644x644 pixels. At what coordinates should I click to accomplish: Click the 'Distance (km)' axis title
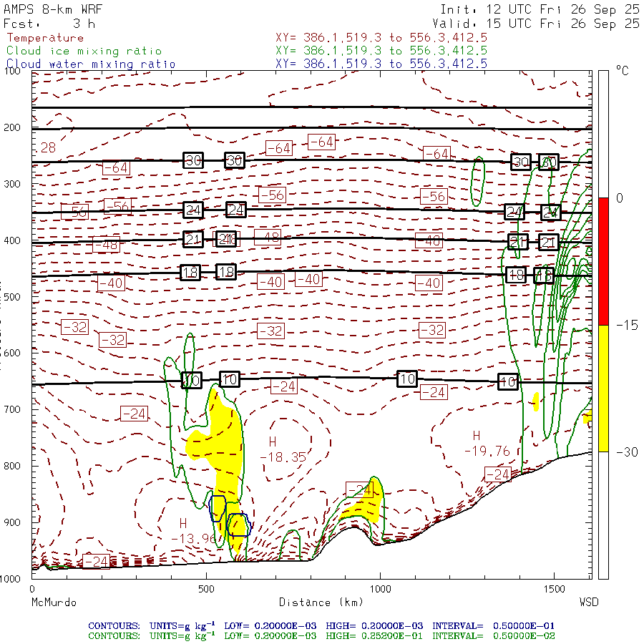(x=321, y=602)
